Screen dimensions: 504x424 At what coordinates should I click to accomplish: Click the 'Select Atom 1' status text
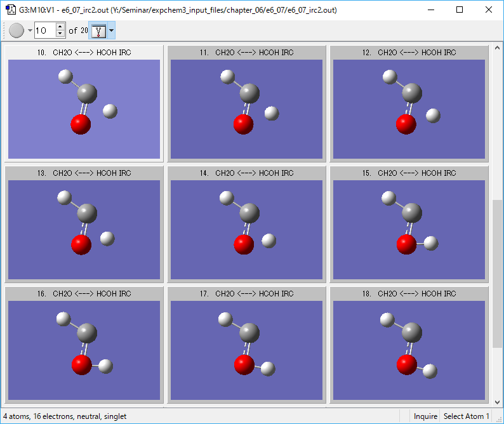coord(466,416)
